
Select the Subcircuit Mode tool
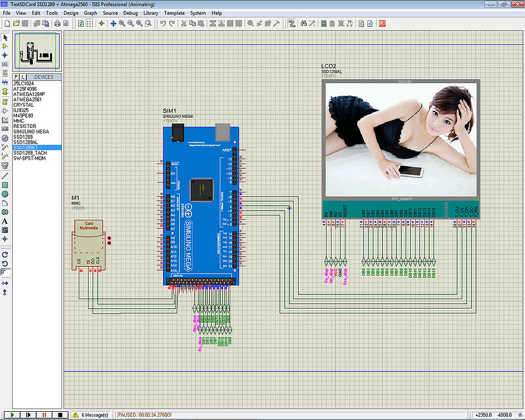[x=5, y=91]
